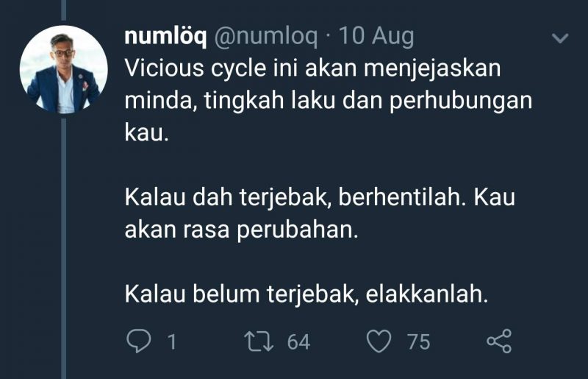588x379 pixels.
Task: Click the word 'perhubungan' in the tweet
Action: click(461, 102)
